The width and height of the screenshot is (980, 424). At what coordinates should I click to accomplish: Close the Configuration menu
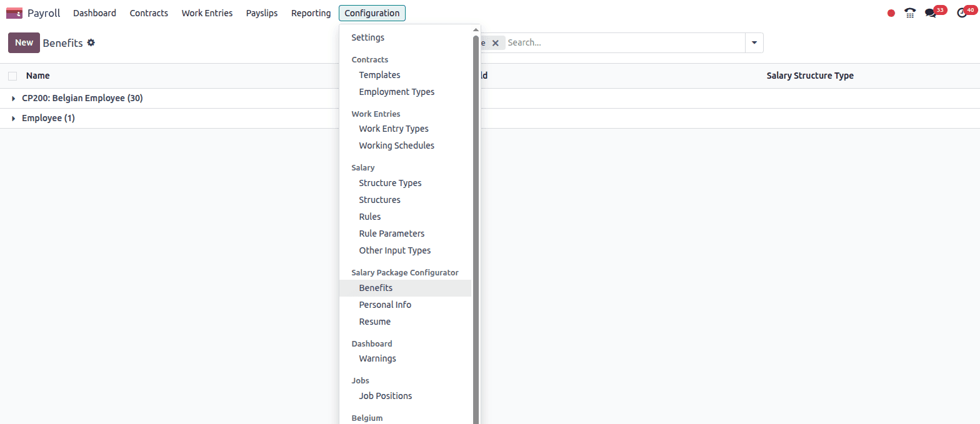point(372,13)
